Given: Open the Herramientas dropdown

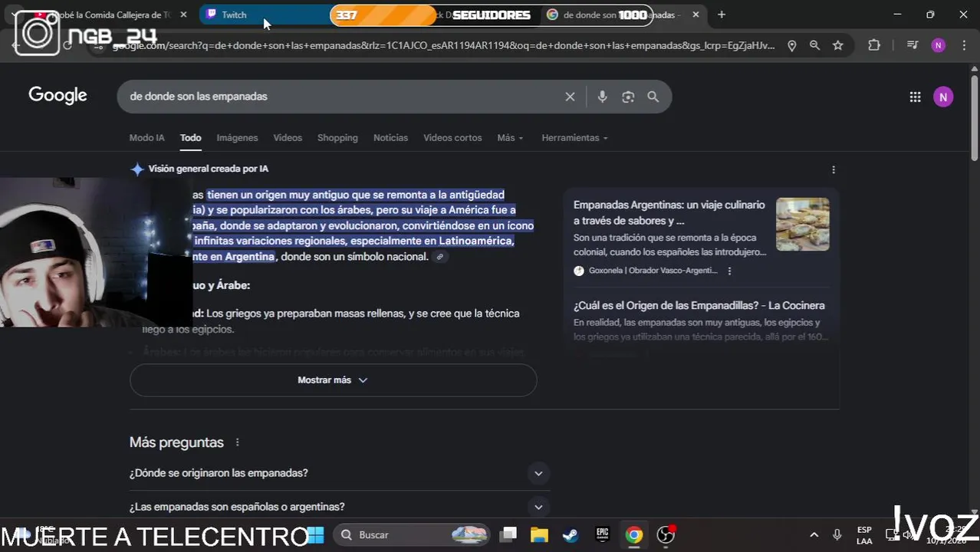Looking at the screenshot, I should tap(574, 138).
